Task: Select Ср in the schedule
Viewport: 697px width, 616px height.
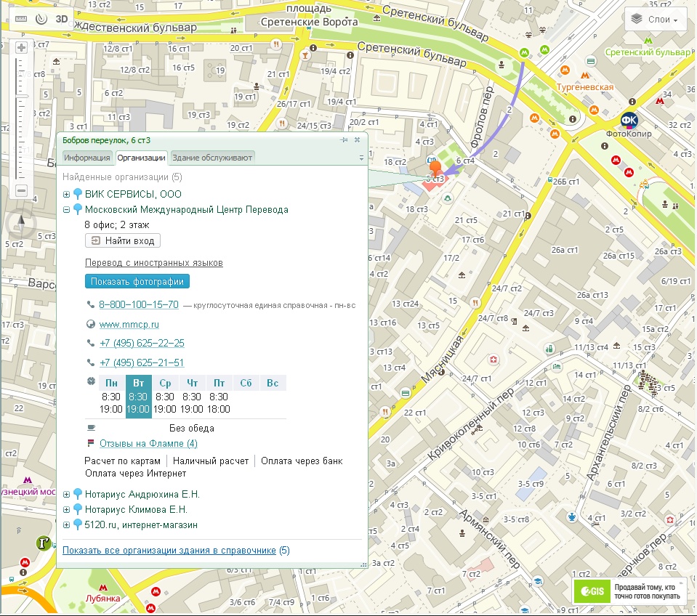Action: (x=165, y=383)
